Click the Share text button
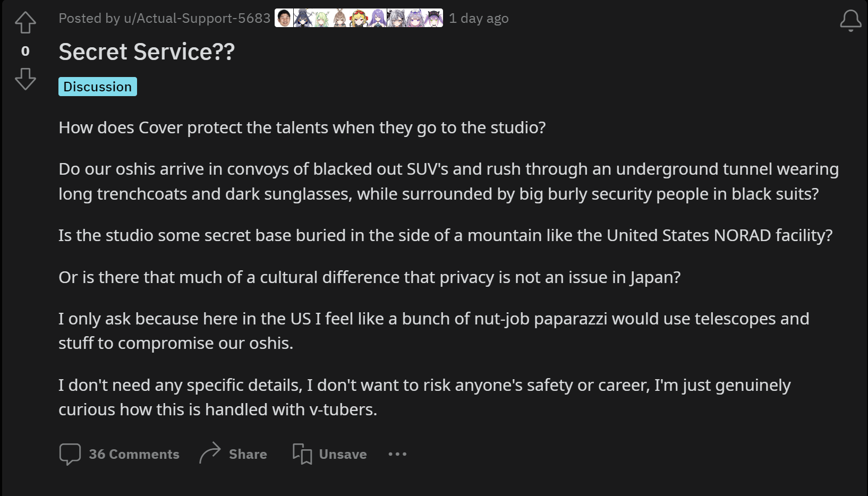 pyautogui.click(x=248, y=455)
